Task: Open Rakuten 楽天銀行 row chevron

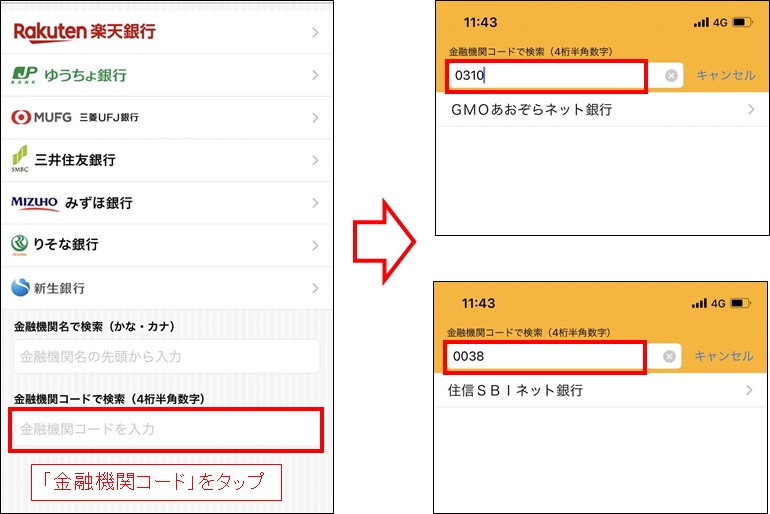Action: [x=315, y=32]
